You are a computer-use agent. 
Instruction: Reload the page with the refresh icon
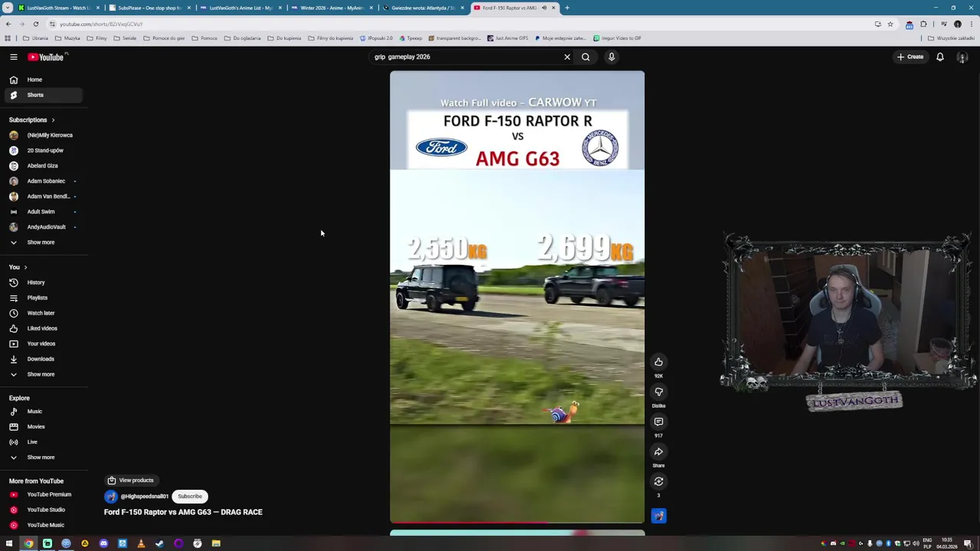[x=35, y=24]
